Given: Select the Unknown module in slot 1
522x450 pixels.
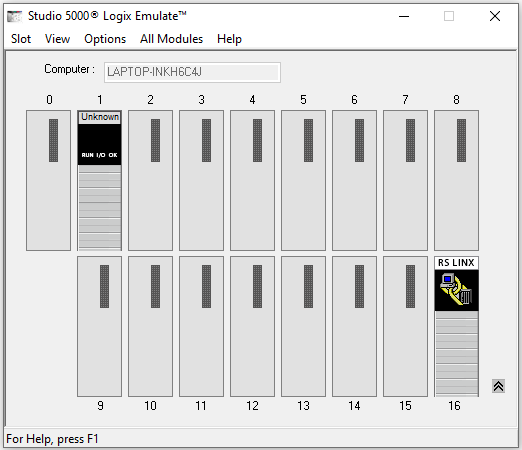Looking at the screenshot, I should [x=99, y=180].
